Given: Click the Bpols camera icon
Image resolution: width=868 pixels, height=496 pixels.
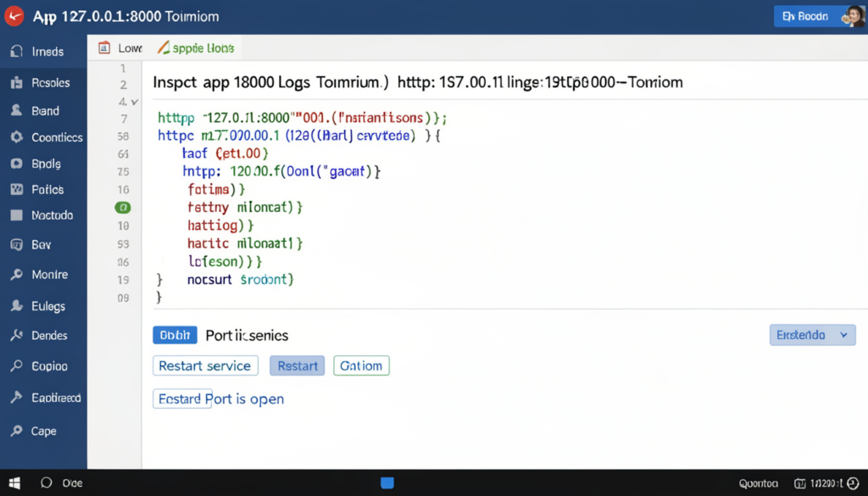Looking at the screenshot, I should (16, 164).
